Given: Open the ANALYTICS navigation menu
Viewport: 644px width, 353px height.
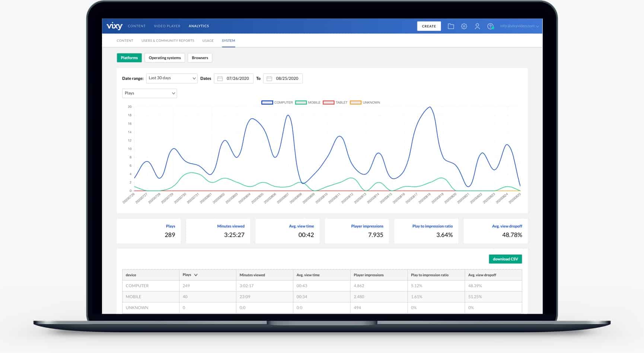Looking at the screenshot, I should [199, 26].
